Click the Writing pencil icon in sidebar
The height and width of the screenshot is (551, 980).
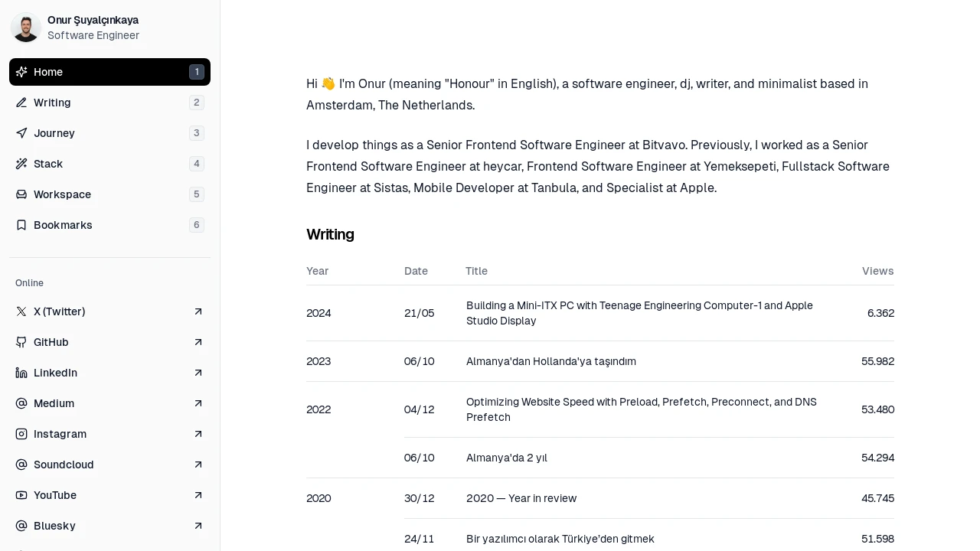point(21,103)
